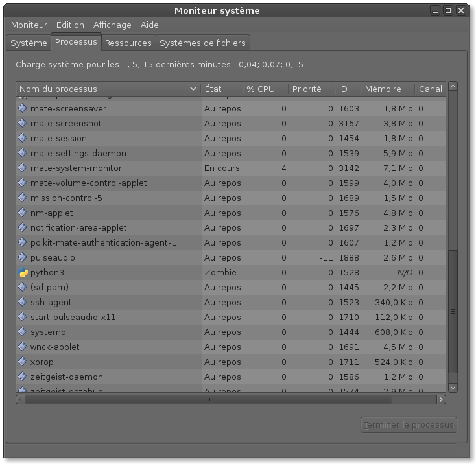Click memory value 524,0 Kio
This screenshot has height=464, width=476.
394,362
